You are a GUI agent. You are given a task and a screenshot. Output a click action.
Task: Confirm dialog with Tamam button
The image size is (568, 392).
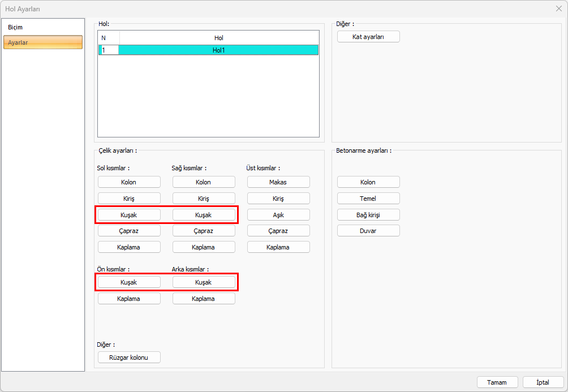point(497,382)
